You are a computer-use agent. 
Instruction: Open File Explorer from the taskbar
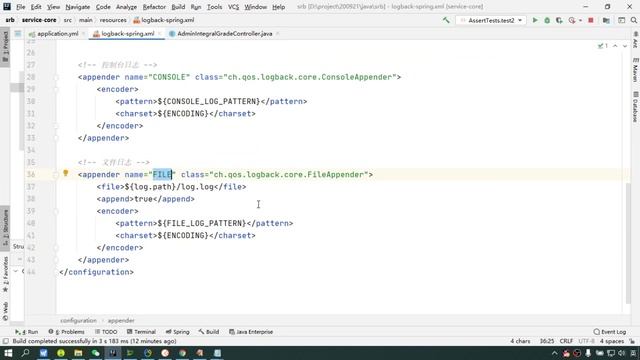pos(78,353)
